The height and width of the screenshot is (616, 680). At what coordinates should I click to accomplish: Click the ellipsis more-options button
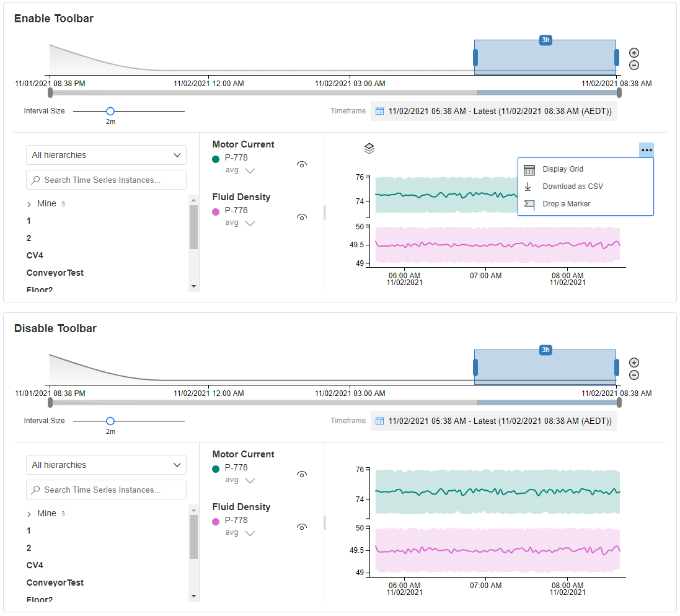point(647,150)
